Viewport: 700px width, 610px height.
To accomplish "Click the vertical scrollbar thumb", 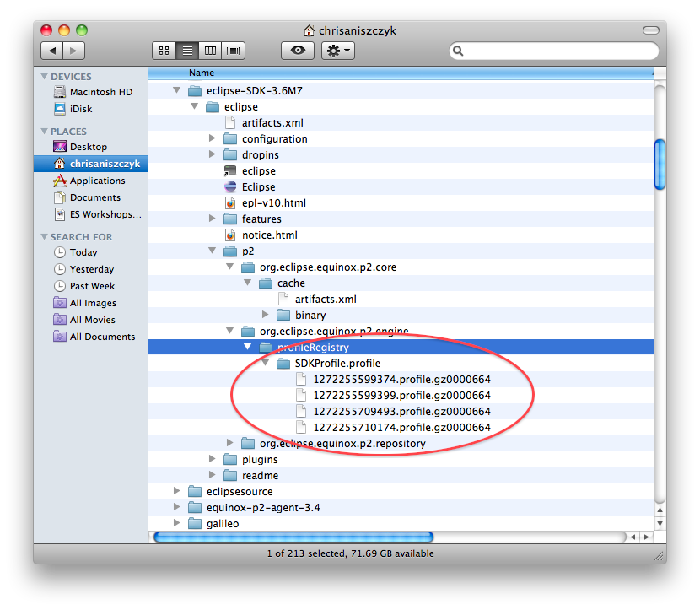I will (x=660, y=165).
